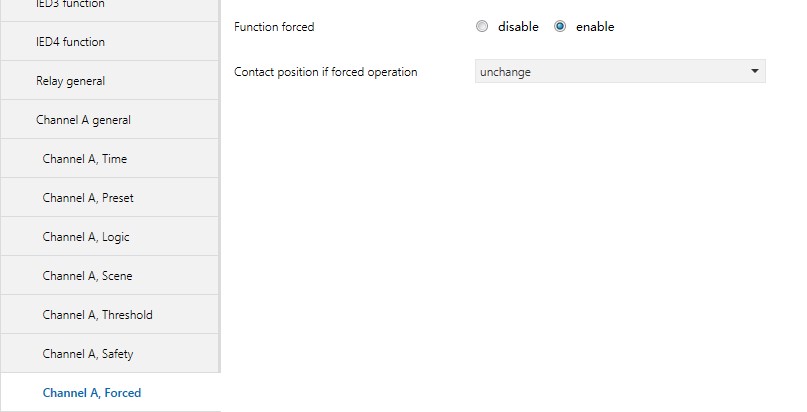View the Channel A, Safety page
Screen dimensions: 807x412
coord(88,354)
